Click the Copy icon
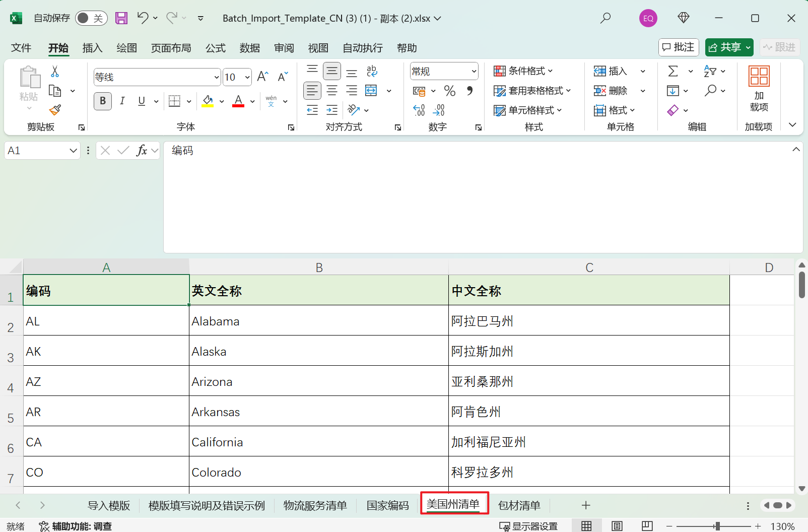 55,91
